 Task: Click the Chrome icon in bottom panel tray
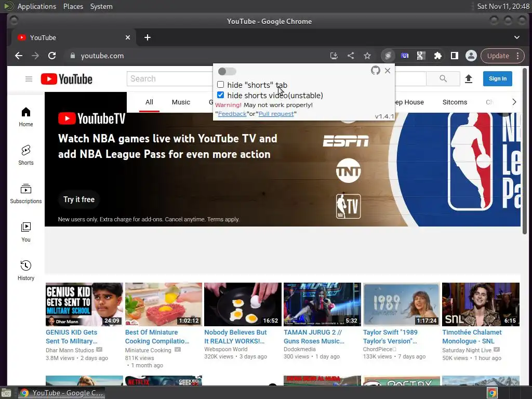click(492, 393)
